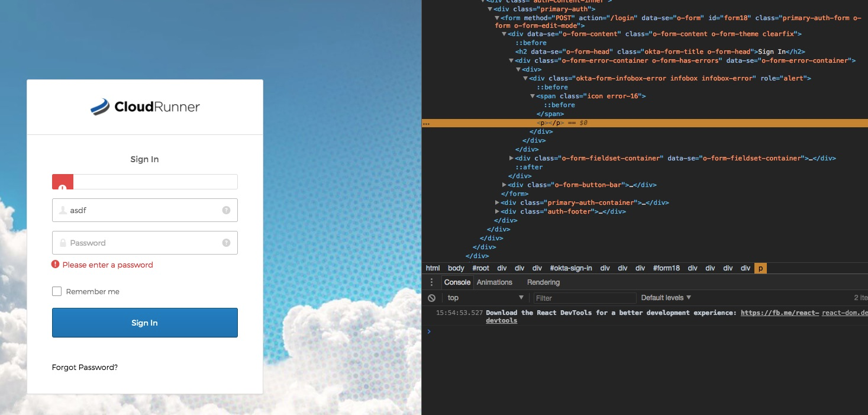Enable the Remember me checkbox
The width and height of the screenshot is (868, 415).
(57, 291)
